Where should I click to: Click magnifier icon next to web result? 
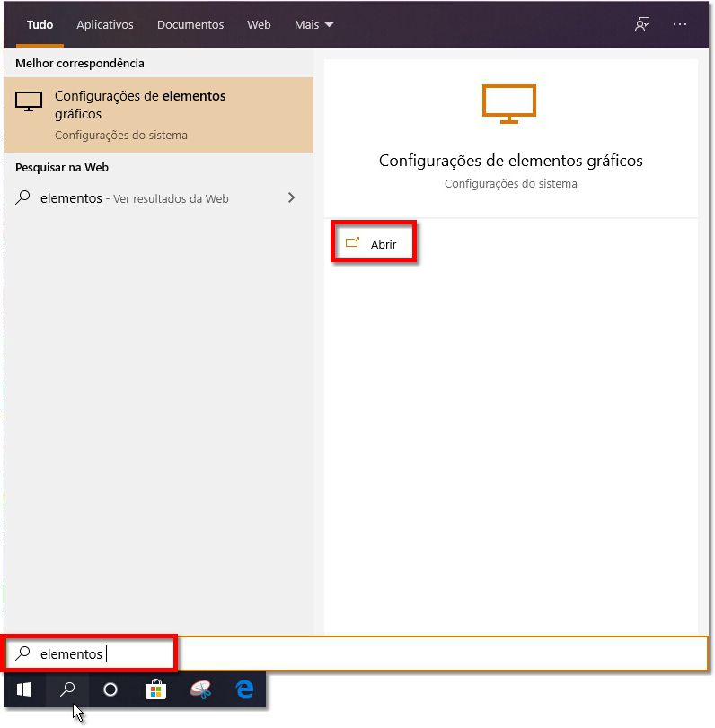pos(22,197)
